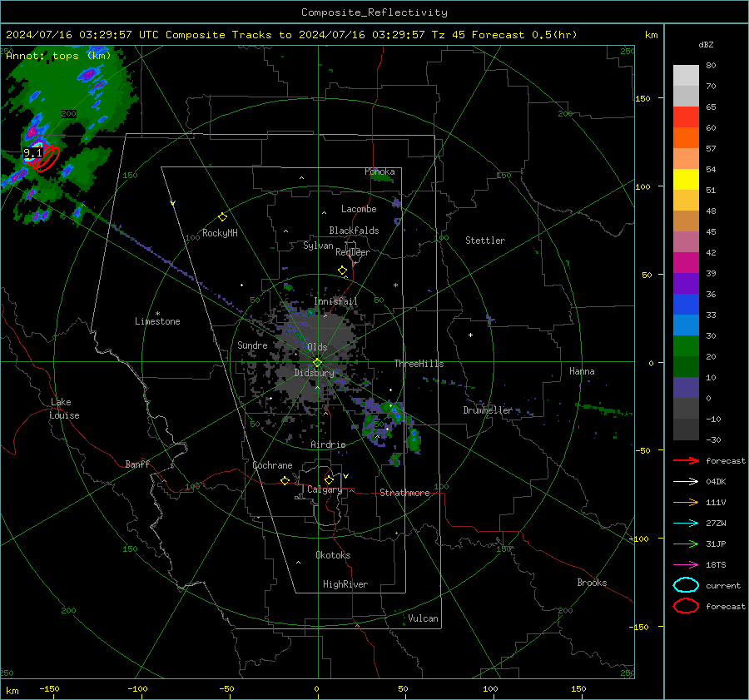
Task: Click the Calgary city label
Action: (x=325, y=489)
